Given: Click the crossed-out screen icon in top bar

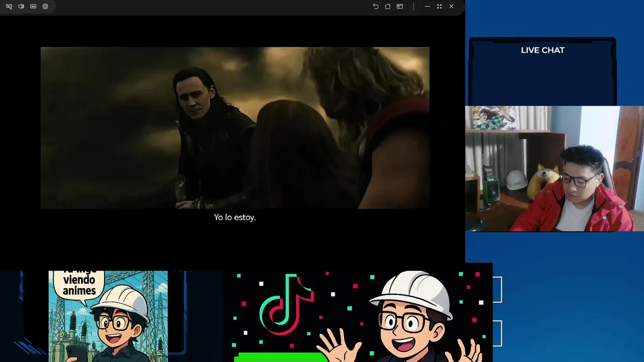Looking at the screenshot, I should click(x=9, y=7).
